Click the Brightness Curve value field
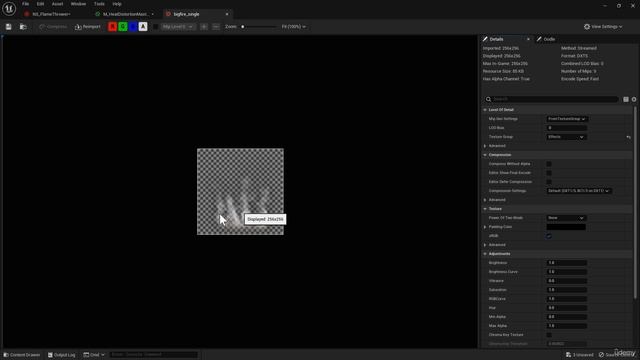 [567, 271]
